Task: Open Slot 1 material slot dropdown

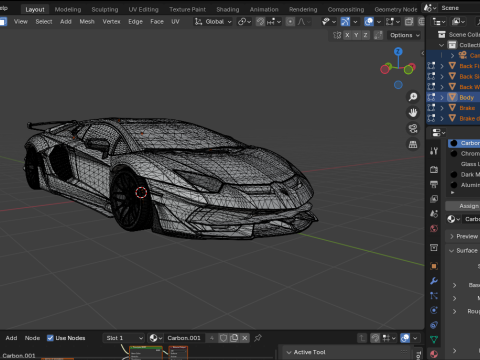Action: click(x=124, y=338)
